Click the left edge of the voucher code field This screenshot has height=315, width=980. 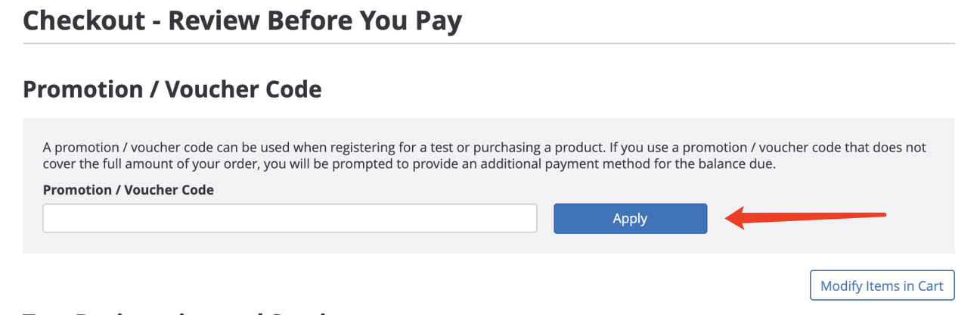(47, 218)
